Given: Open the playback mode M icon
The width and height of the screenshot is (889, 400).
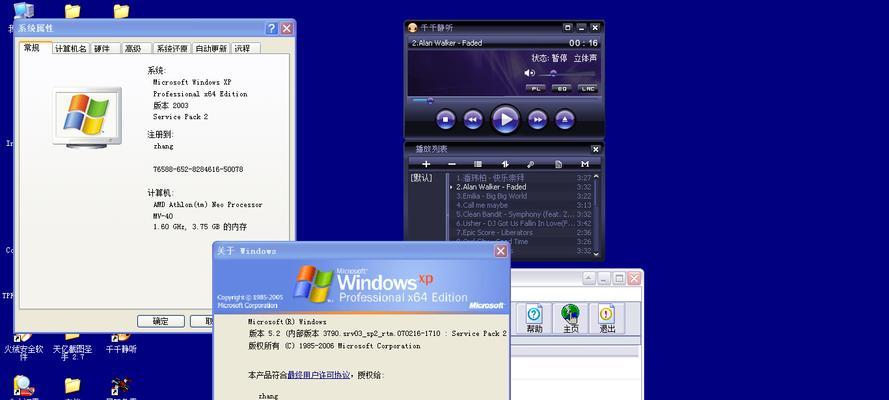Looking at the screenshot, I should tap(585, 164).
